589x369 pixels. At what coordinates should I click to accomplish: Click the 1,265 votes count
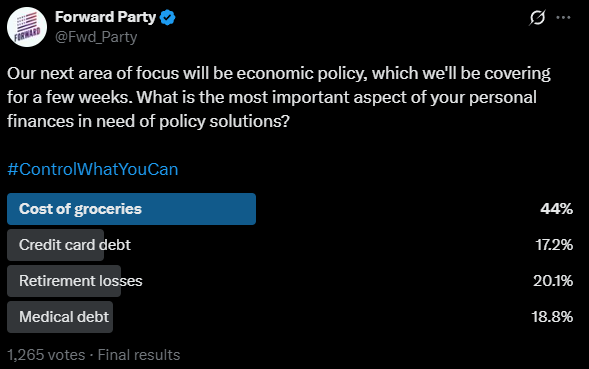pyautogui.click(x=46, y=355)
